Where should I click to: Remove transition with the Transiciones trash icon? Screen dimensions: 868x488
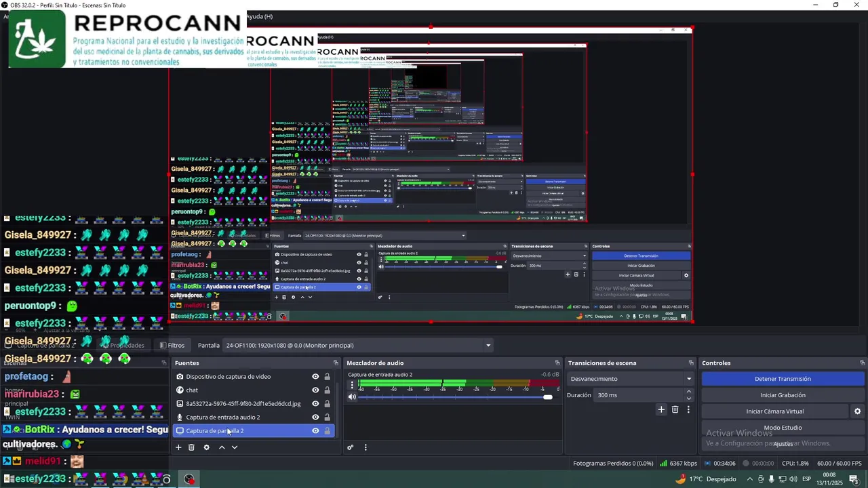[675, 409]
